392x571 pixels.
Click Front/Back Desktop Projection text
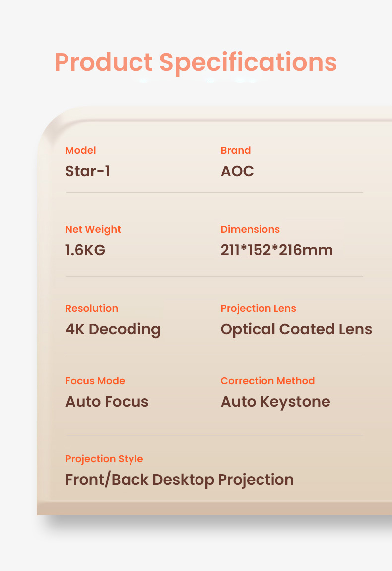(x=180, y=480)
